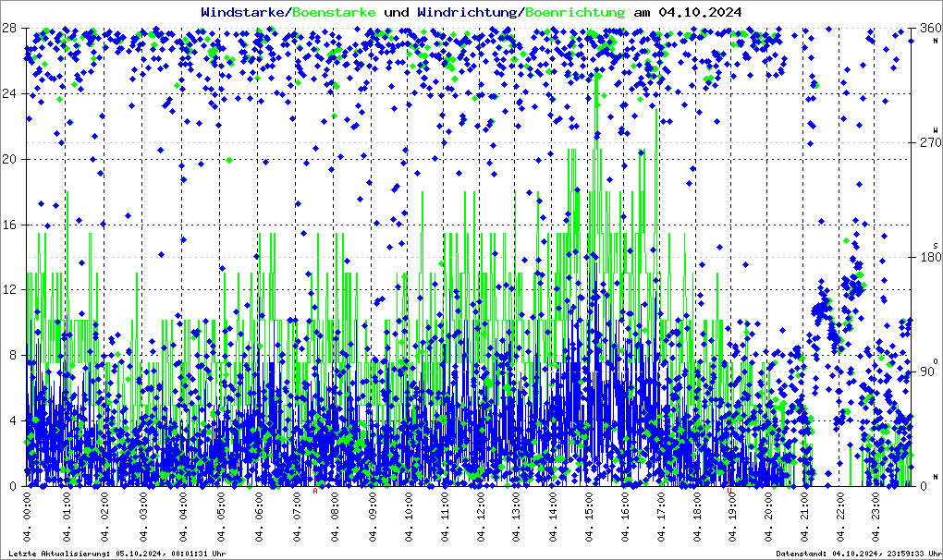943x560 pixels.
Task: Click the time axis label '04. 06:00'
Action: point(259,517)
